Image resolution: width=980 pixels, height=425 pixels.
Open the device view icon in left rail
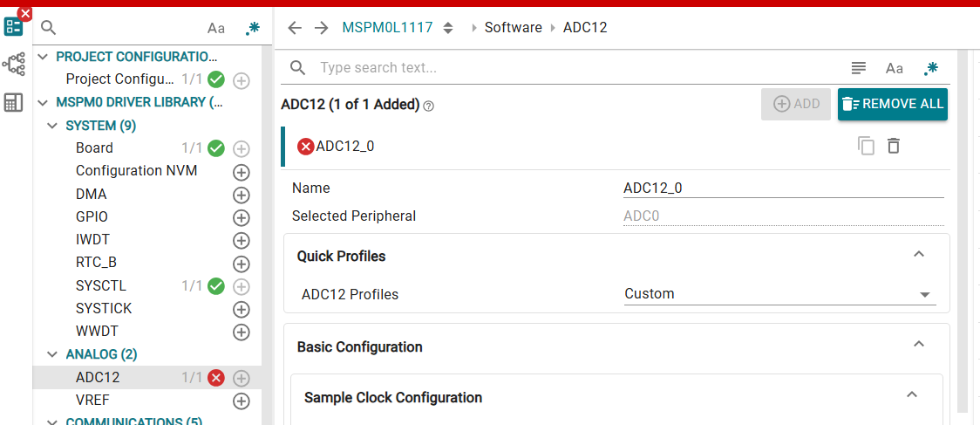(13, 65)
